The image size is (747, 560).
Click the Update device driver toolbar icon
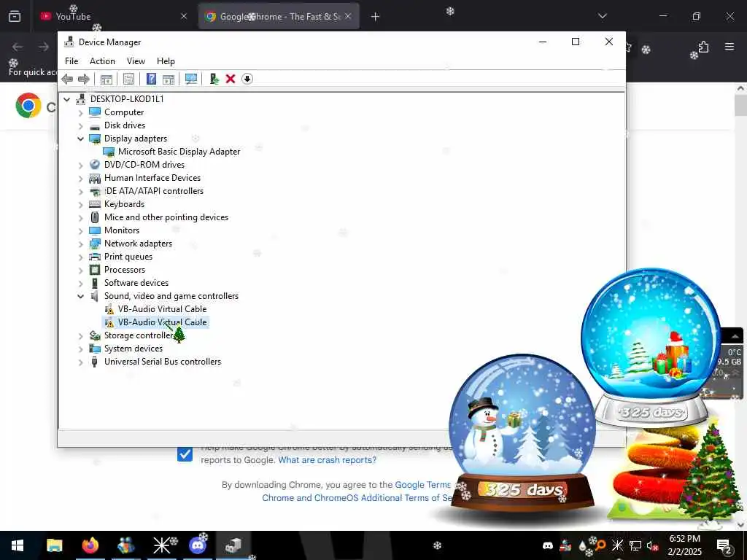(x=214, y=79)
